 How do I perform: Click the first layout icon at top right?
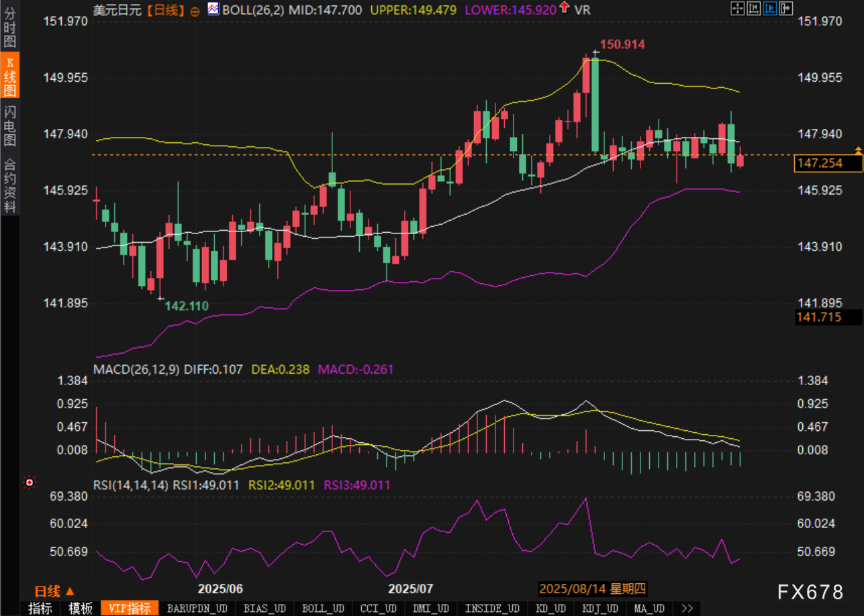click(x=737, y=8)
